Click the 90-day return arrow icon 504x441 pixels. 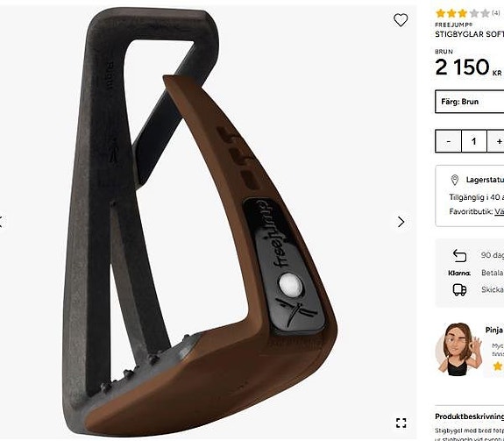(x=459, y=255)
